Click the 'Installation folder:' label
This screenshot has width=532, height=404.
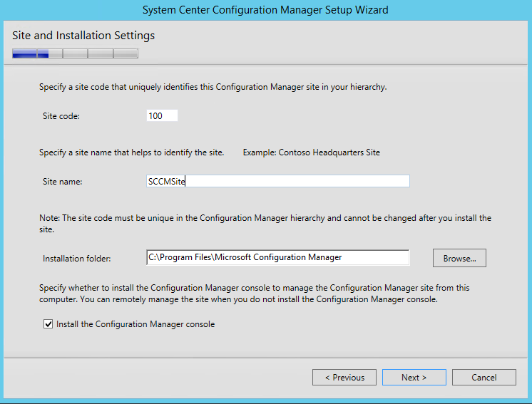coord(77,259)
